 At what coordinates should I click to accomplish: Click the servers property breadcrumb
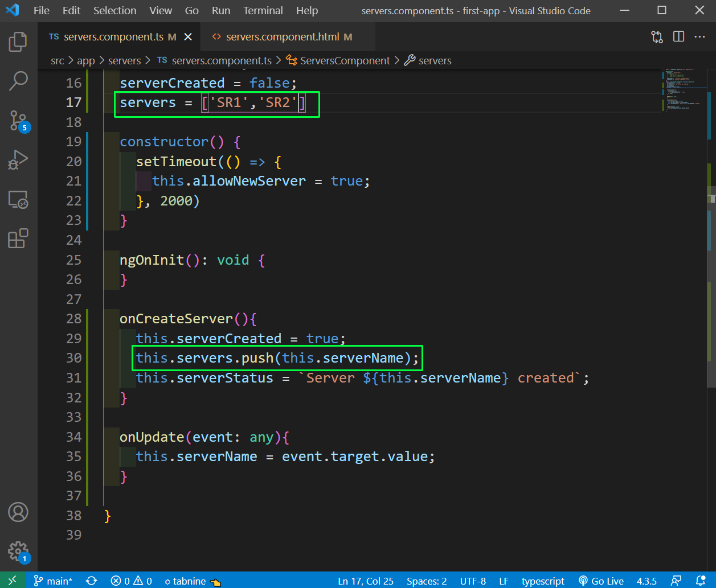pyautogui.click(x=428, y=60)
